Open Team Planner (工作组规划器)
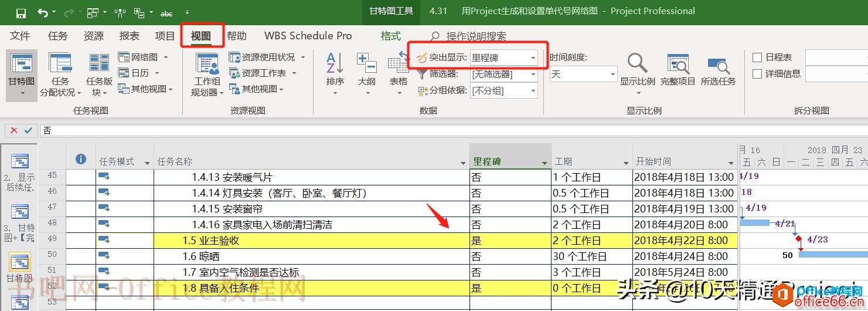The image size is (868, 311). (206, 75)
